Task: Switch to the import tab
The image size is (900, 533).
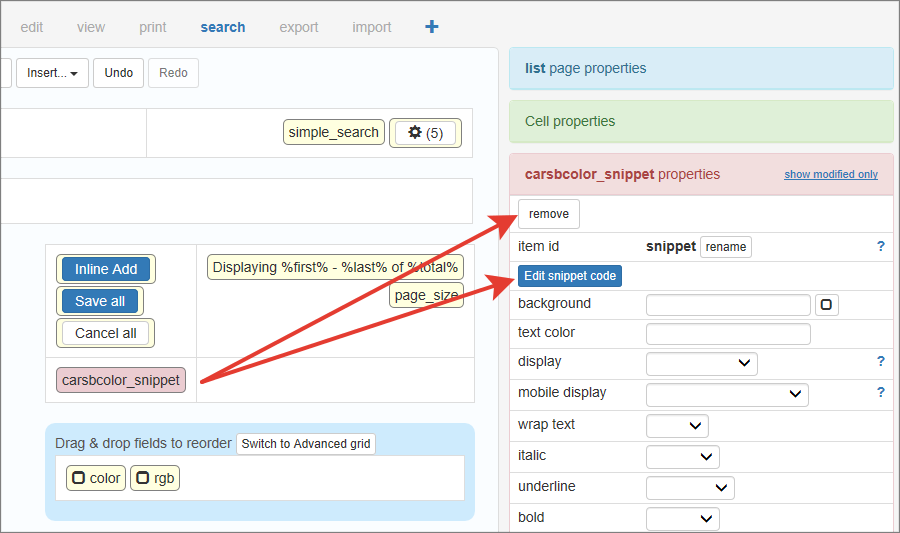Action: 372,27
